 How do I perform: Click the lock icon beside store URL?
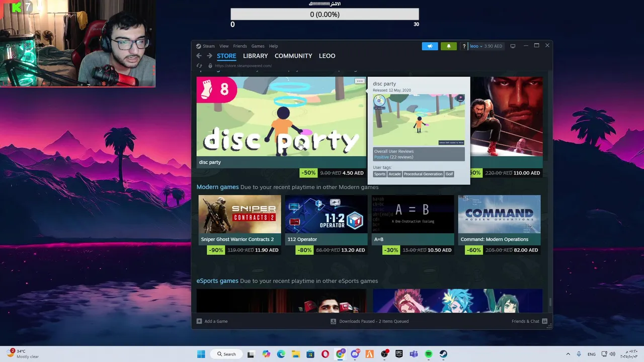click(x=210, y=66)
